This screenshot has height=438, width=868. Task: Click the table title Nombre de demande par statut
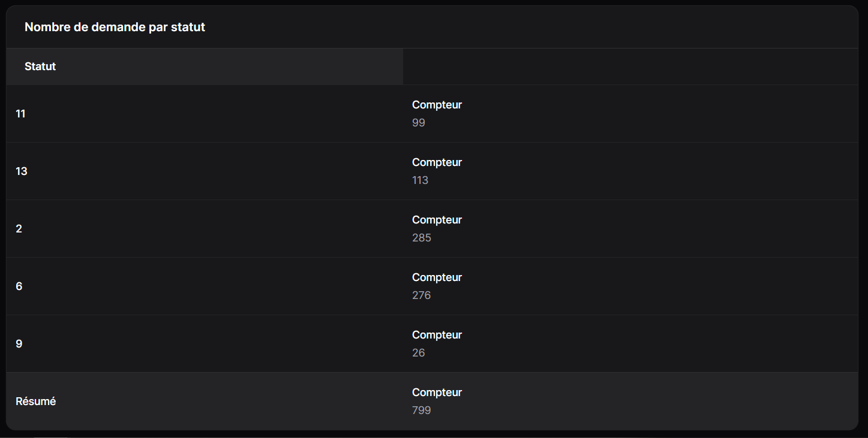click(x=115, y=27)
